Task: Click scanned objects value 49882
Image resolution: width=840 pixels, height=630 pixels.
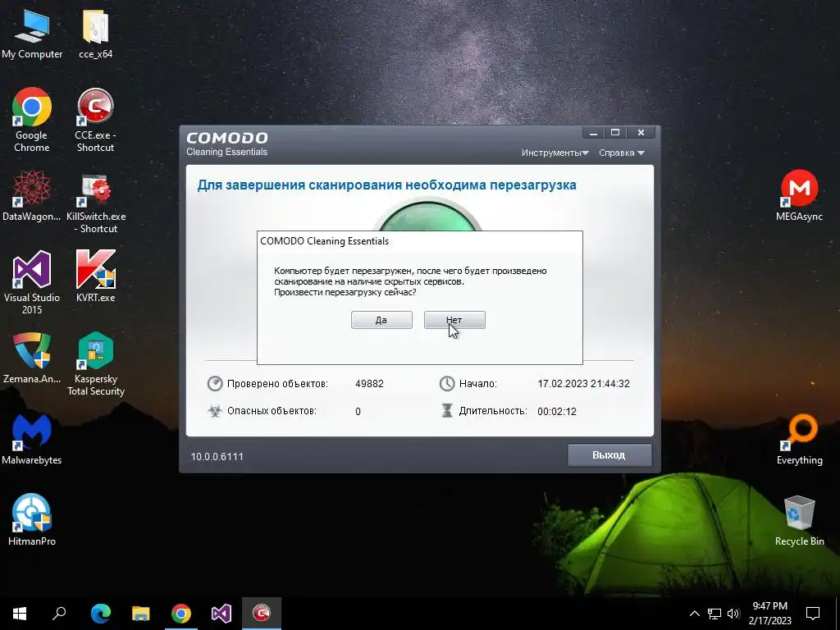Action: (x=370, y=384)
